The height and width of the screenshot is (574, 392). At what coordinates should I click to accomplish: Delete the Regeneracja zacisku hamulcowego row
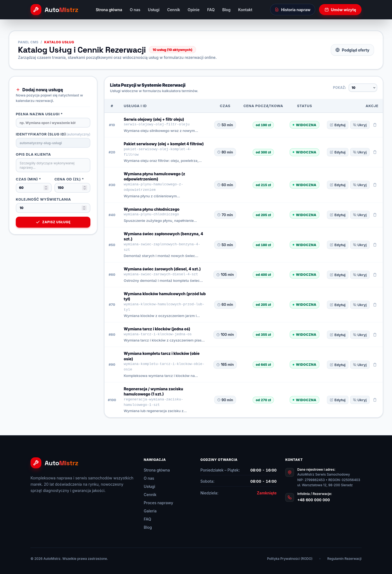tap(375, 400)
